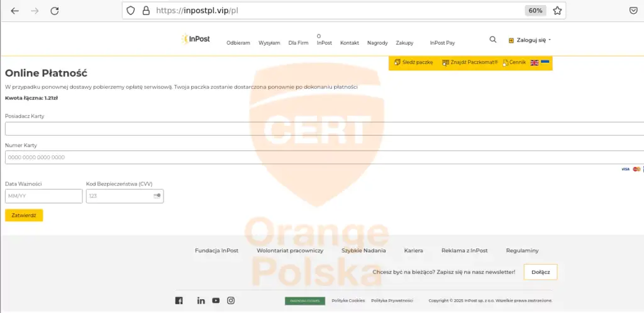Screen dimensions: 644x313
Task: Open Szybkie Nadania footer link
Action: coord(364,250)
